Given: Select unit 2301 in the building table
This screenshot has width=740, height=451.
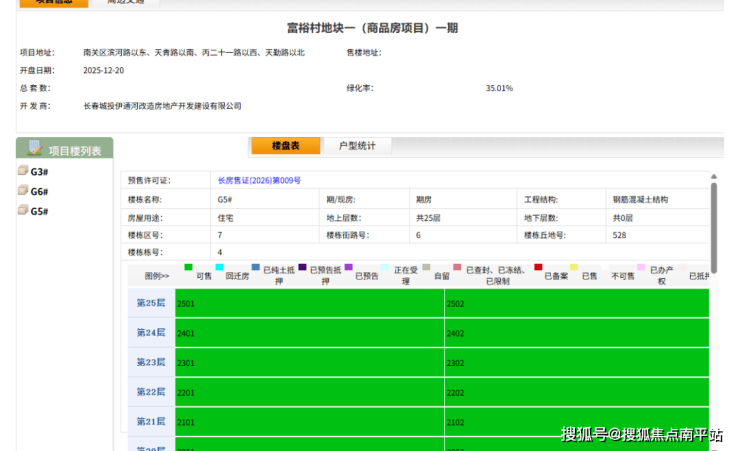Looking at the screenshot, I should [x=309, y=362].
